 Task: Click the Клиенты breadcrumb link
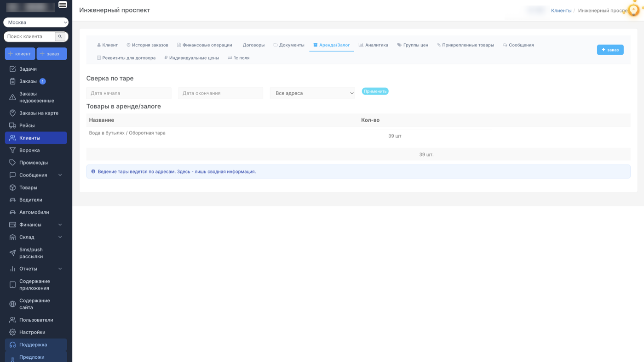[x=561, y=11]
